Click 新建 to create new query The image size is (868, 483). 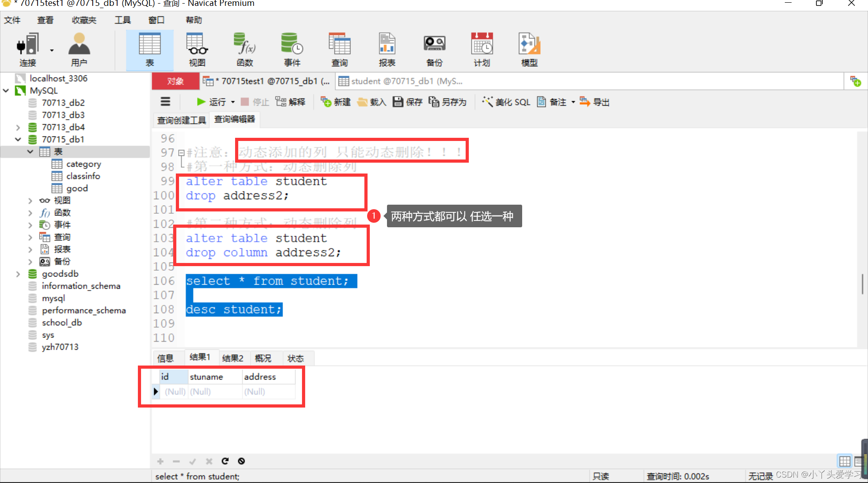tap(336, 102)
